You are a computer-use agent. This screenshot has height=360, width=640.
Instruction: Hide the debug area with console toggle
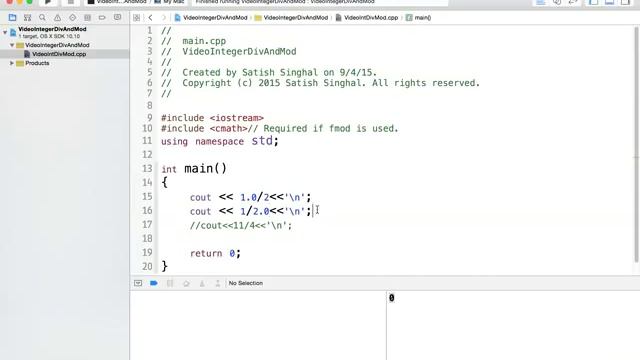point(138,283)
